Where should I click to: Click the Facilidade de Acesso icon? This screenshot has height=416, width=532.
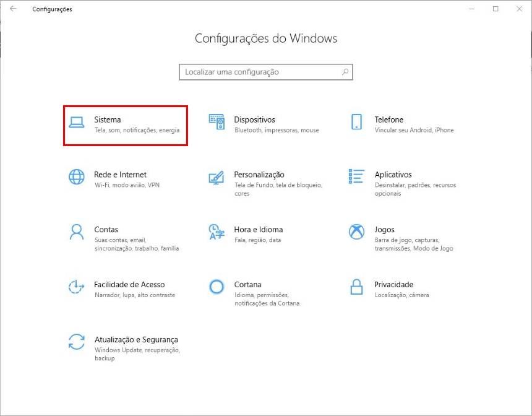pyautogui.click(x=76, y=287)
